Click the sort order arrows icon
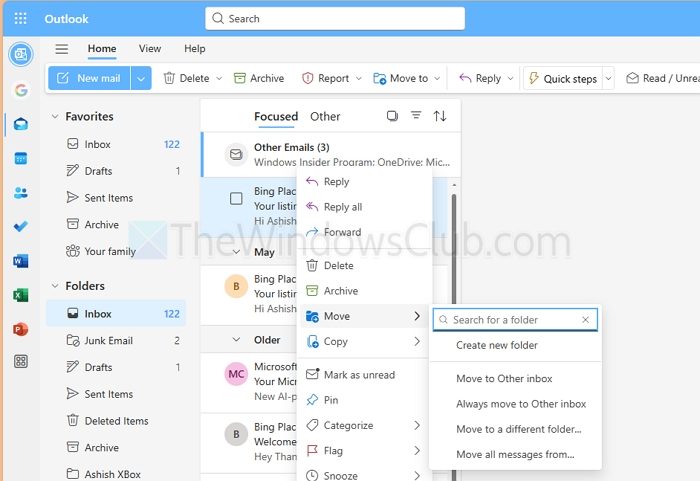The width and height of the screenshot is (700, 481). 440,116
